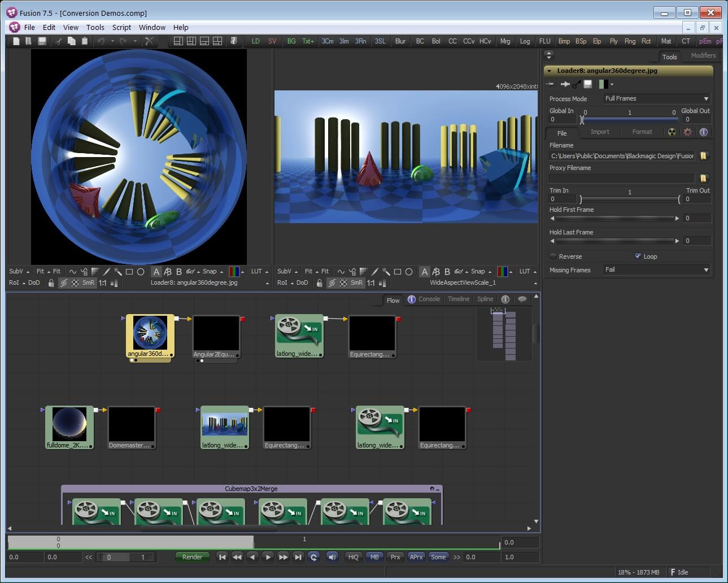Image resolution: width=728 pixels, height=583 pixels.
Task: Add a Background with the BG tool button
Action: coord(291,41)
